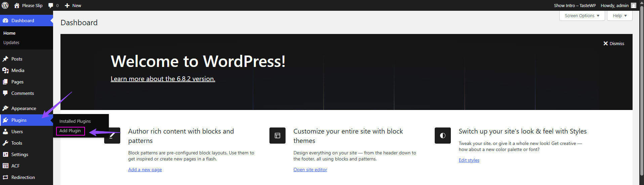The width and height of the screenshot is (644, 185).
Task: Click the Posts pushpin icon
Action: pyautogui.click(x=5, y=59)
